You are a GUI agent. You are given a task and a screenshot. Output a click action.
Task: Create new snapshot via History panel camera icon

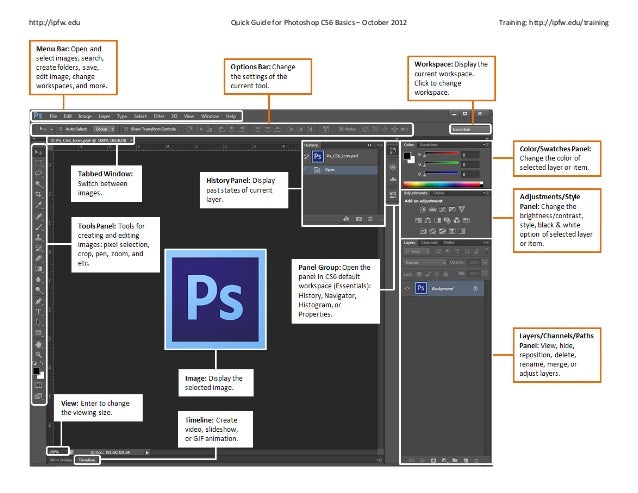[x=359, y=219]
